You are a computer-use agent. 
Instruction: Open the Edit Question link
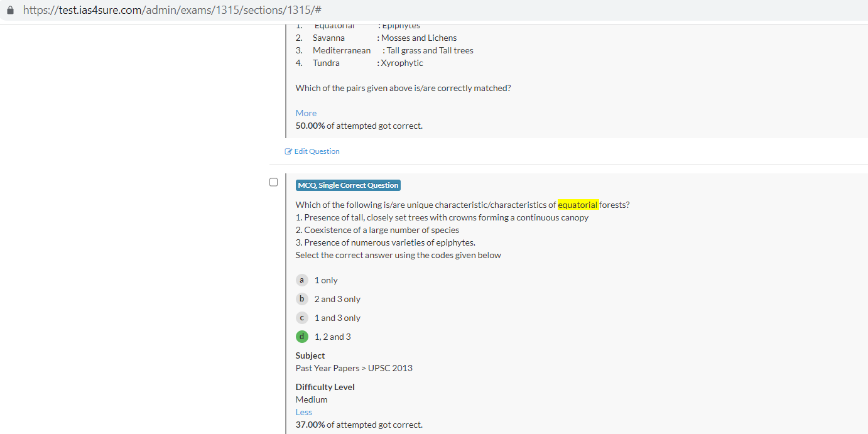(317, 151)
